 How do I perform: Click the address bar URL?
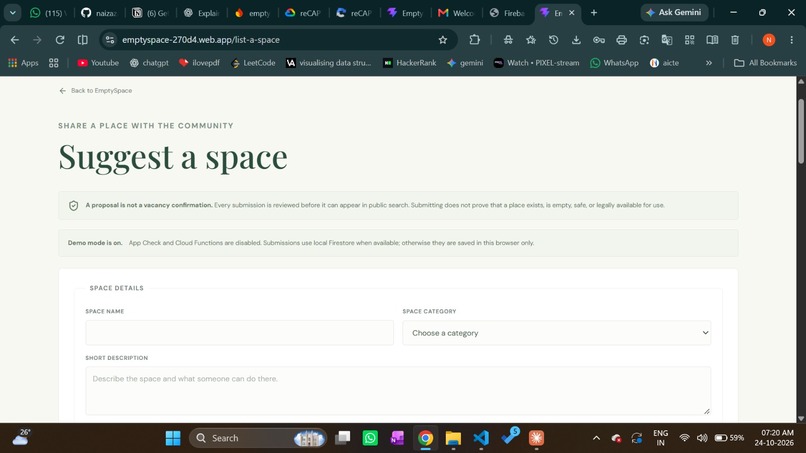pyautogui.click(x=201, y=40)
